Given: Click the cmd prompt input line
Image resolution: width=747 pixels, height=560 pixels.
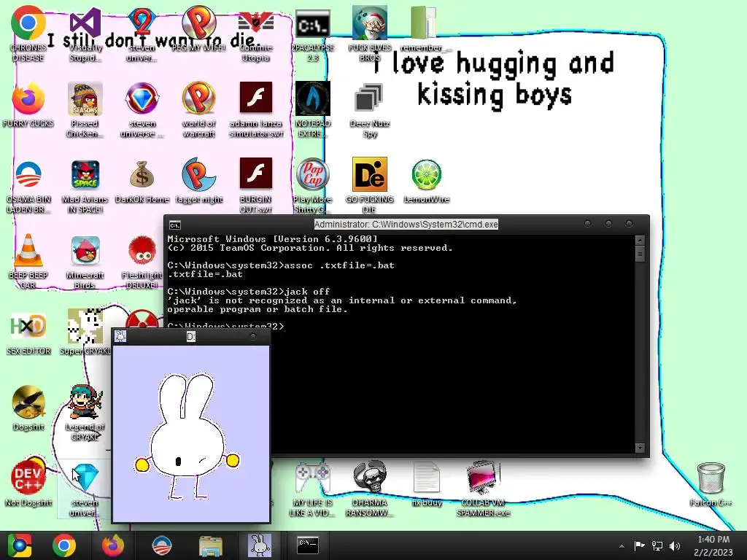Looking at the screenshot, I should (x=226, y=327).
